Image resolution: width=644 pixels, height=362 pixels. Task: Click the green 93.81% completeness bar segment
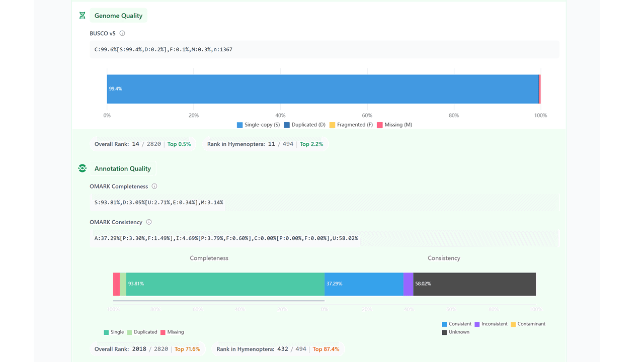tap(225, 284)
